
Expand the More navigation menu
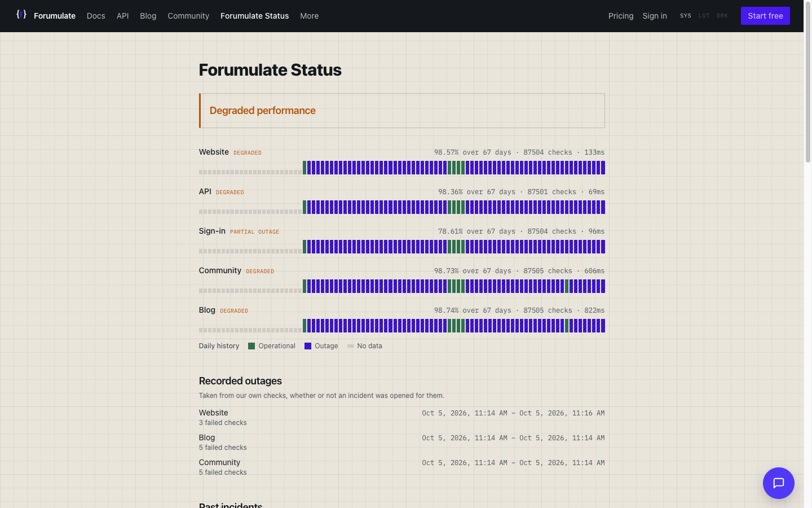(x=309, y=16)
